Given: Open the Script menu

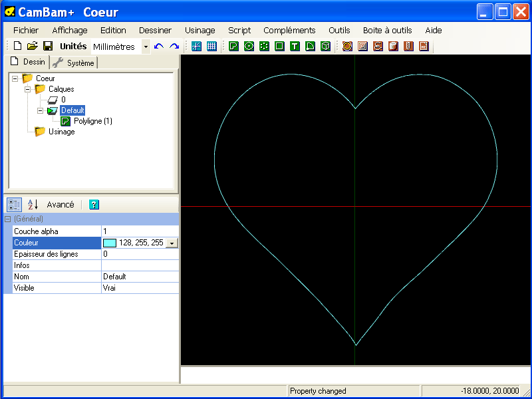Looking at the screenshot, I should 239,30.
